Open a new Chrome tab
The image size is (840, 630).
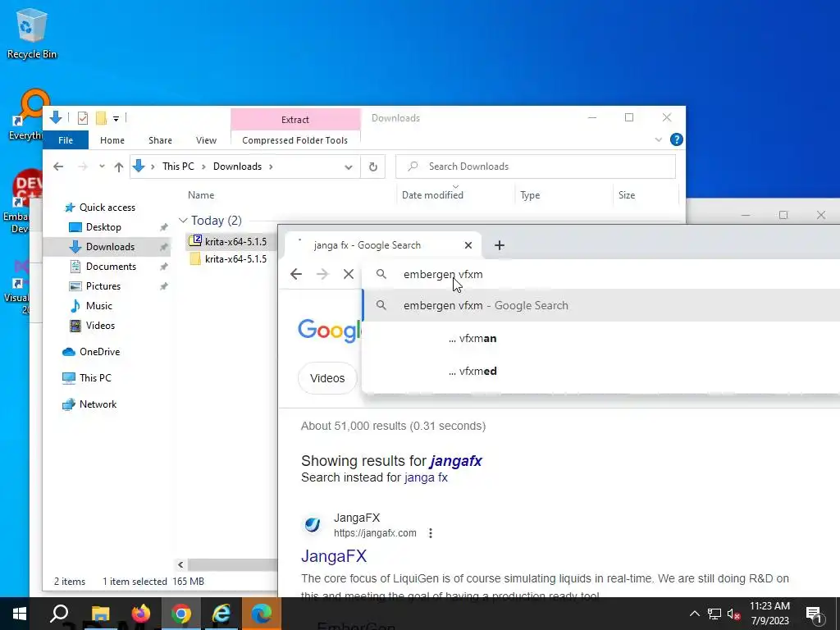pyautogui.click(x=500, y=245)
